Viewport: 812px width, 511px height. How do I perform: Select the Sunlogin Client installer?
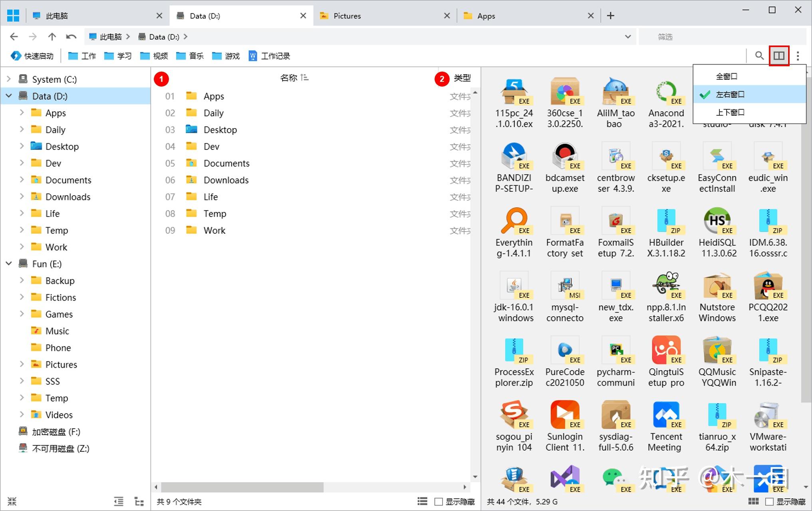[x=565, y=427]
